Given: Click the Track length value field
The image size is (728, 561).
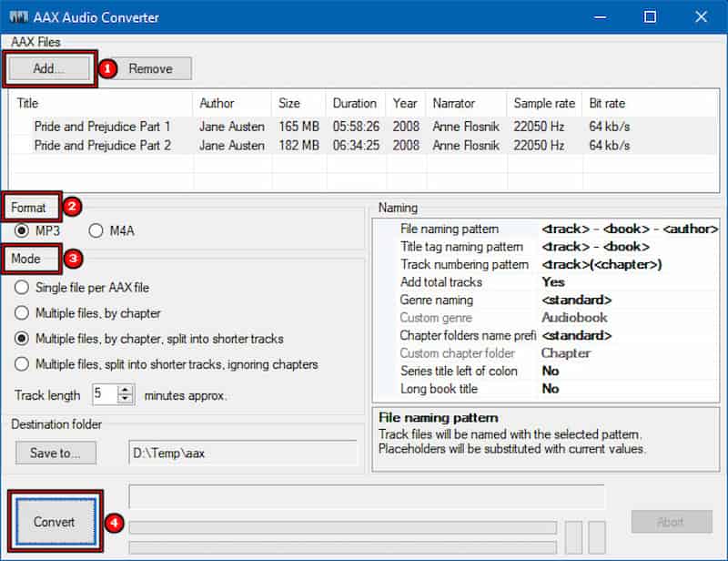Looking at the screenshot, I should tap(105, 394).
